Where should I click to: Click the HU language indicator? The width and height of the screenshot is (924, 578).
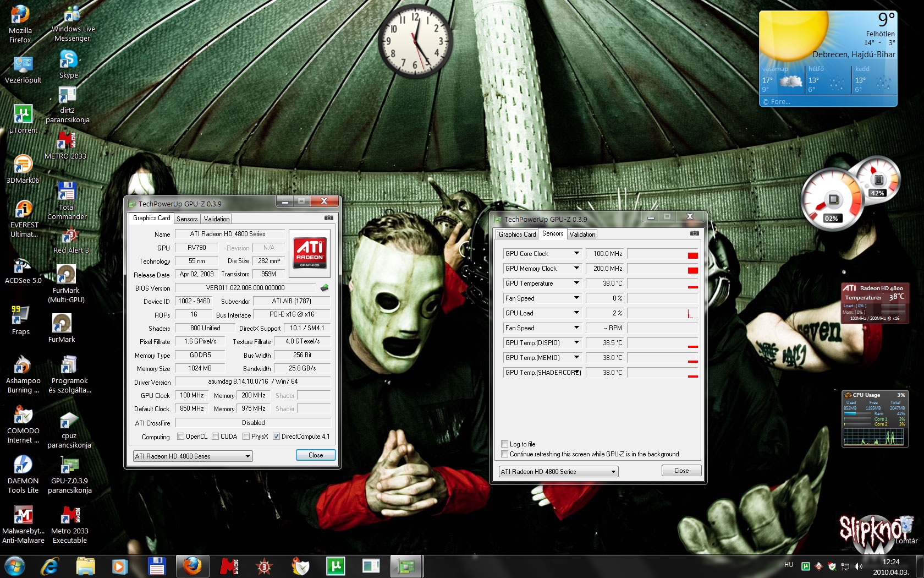[x=789, y=565]
